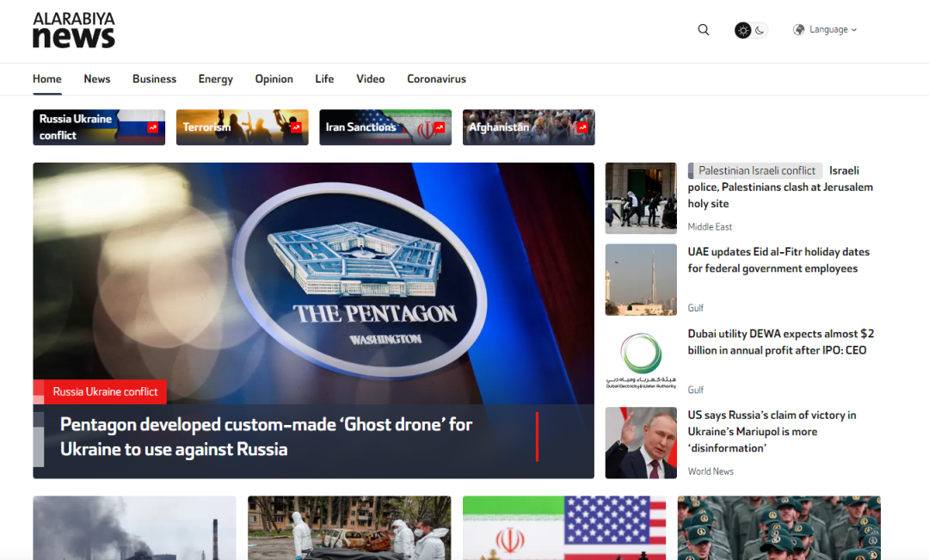Switch to dark mode moon icon
The width and height of the screenshot is (929, 560).
coord(760,30)
